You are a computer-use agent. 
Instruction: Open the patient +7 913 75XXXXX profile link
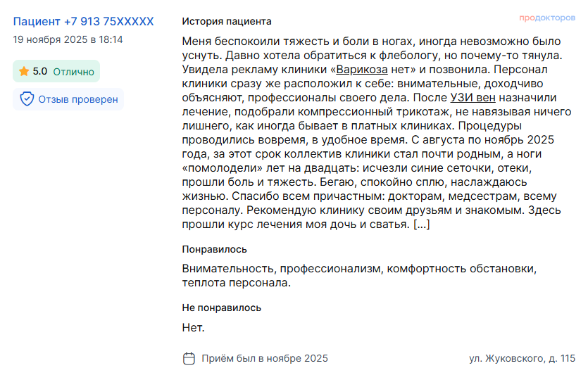tap(83, 22)
